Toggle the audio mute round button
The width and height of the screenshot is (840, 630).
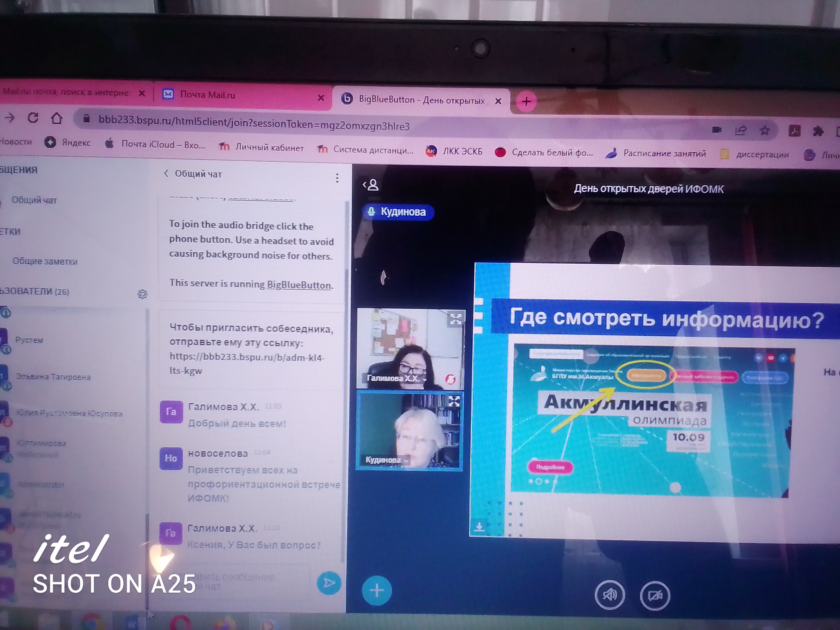tap(610, 595)
